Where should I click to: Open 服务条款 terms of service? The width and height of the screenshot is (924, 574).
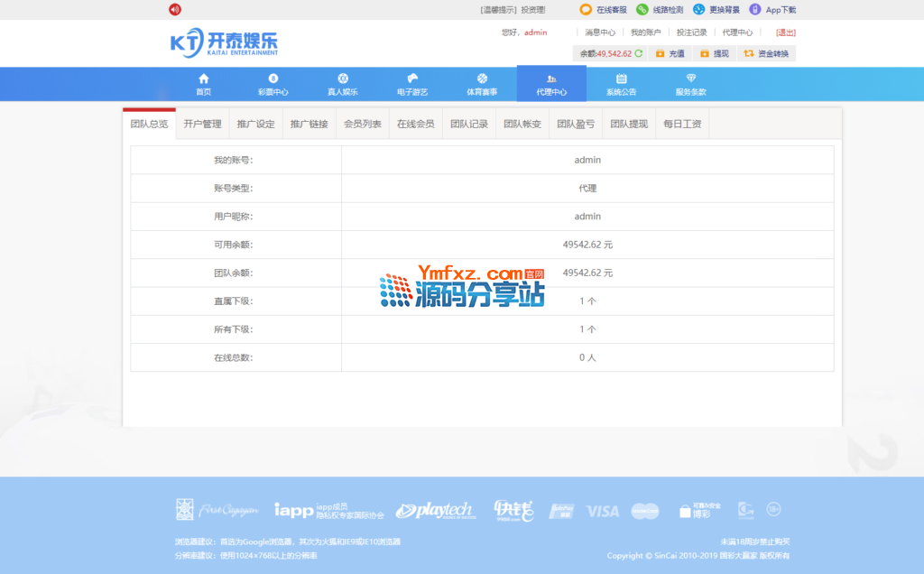[x=691, y=84]
